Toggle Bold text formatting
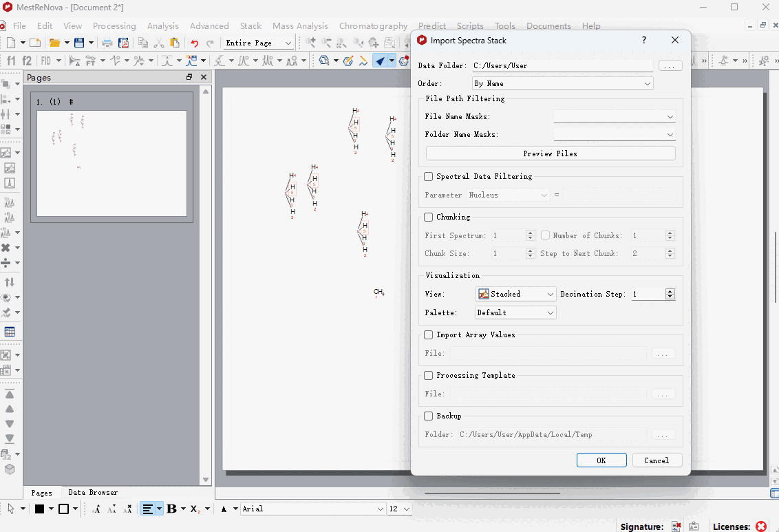This screenshot has width=779, height=532. [x=171, y=509]
